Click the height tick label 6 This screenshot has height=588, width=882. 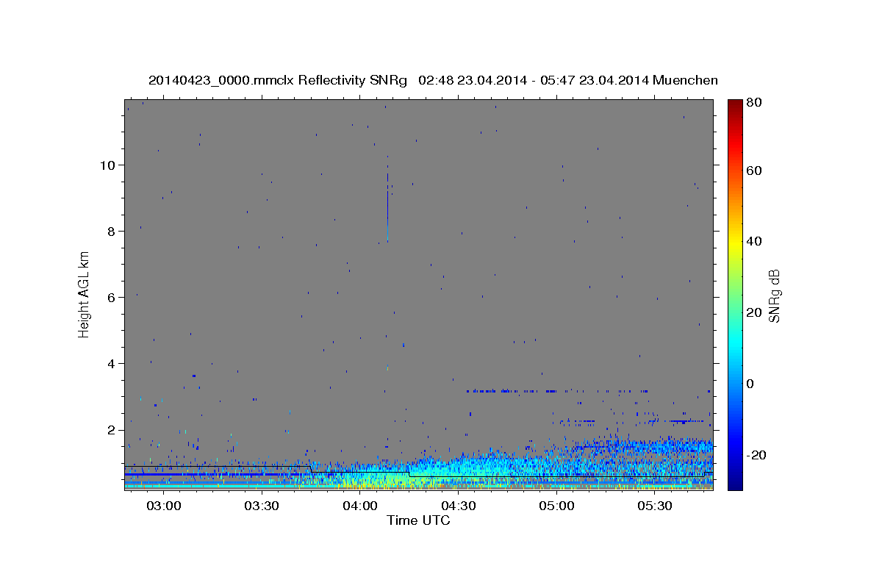tap(111, 297)
